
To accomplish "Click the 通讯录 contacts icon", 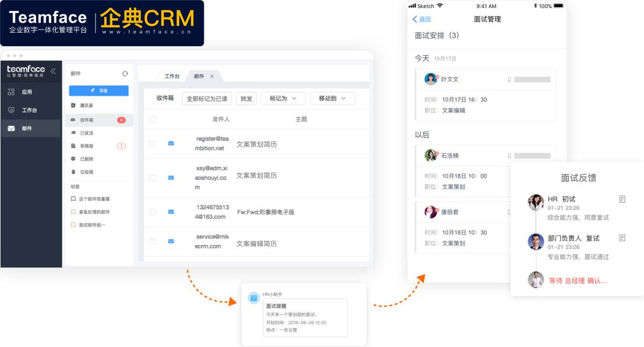I will pyautogui.click(x=74, y=105).
